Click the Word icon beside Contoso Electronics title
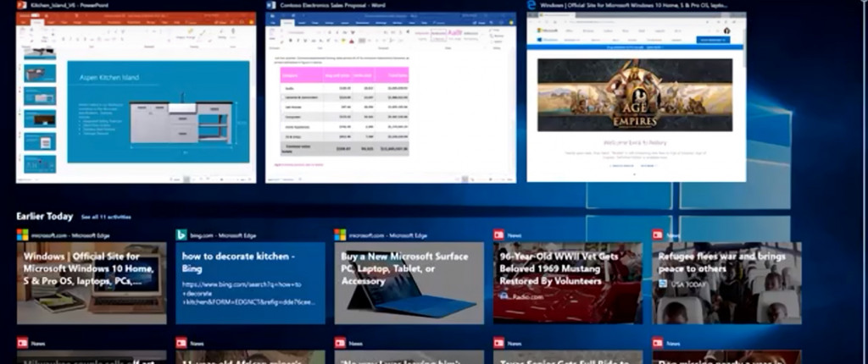868x364 pixels. point(270,5)
